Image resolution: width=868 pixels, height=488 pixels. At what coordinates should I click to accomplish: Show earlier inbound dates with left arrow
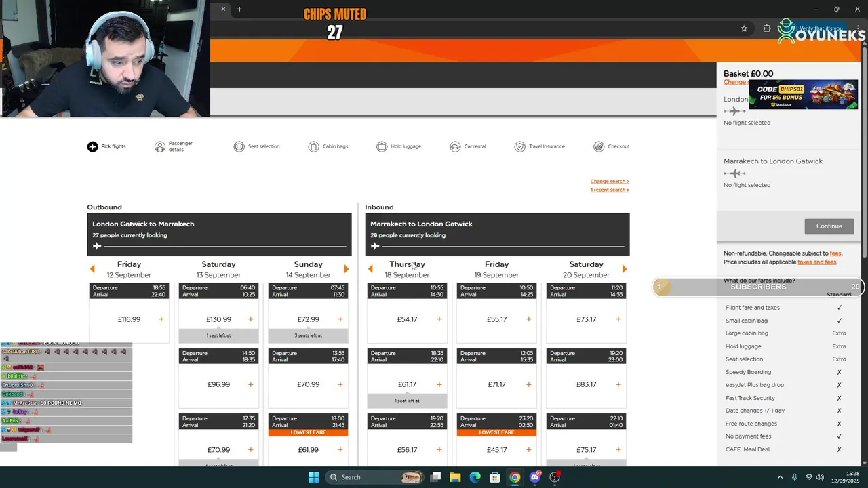pyautogui.click(x=370, y=269)
